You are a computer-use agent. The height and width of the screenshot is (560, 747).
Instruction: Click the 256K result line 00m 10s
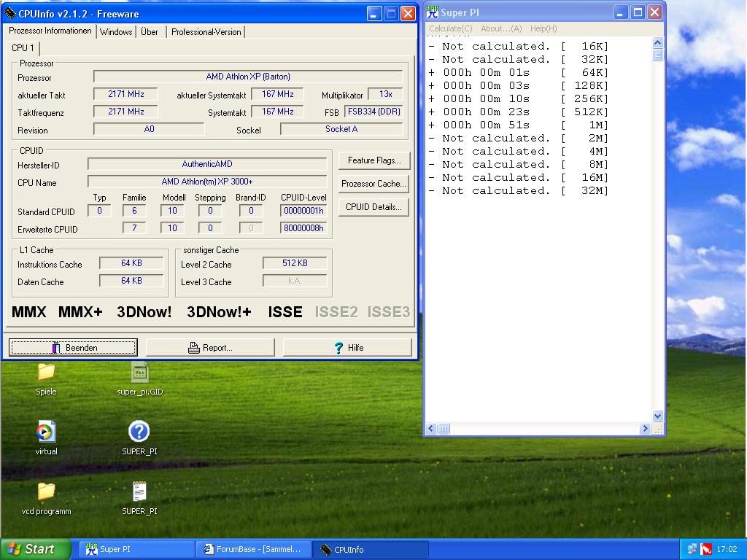click(x=519, y=98)
